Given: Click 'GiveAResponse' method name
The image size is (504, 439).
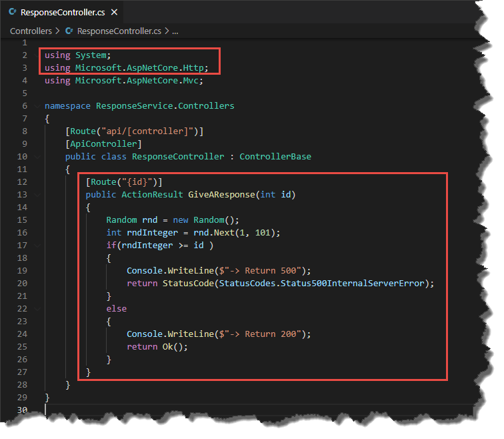Looking at the screenshot, I should coord(221,195).
